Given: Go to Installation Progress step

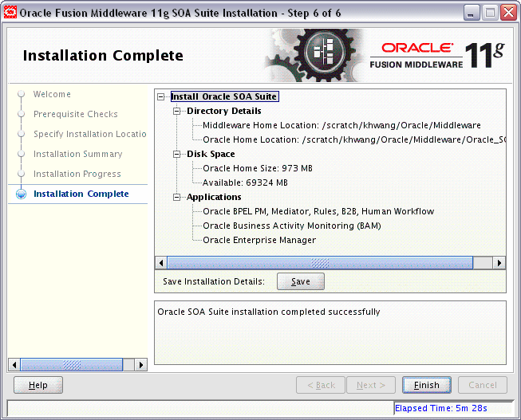Looking at the screenshot, I should coord(77,174).
